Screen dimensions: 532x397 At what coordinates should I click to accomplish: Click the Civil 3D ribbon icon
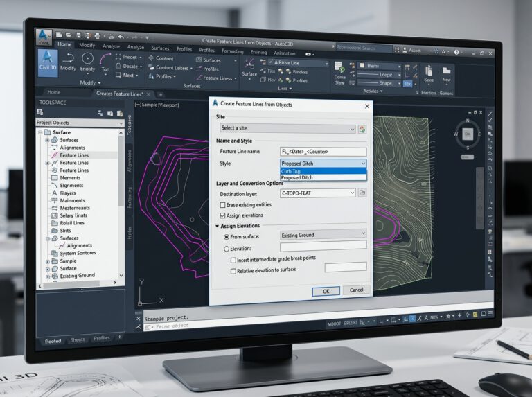48,61
